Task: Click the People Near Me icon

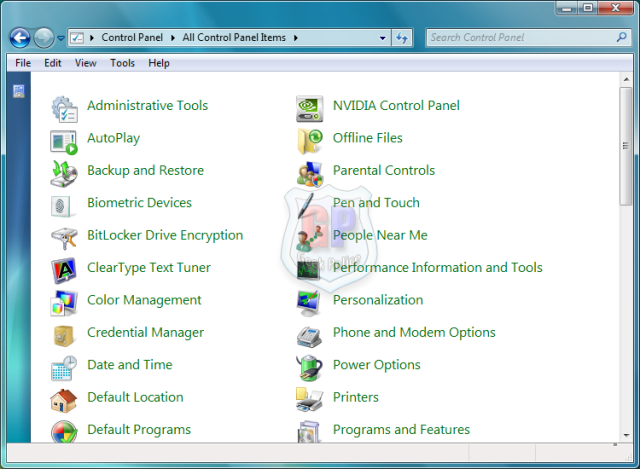Action: 310,238
